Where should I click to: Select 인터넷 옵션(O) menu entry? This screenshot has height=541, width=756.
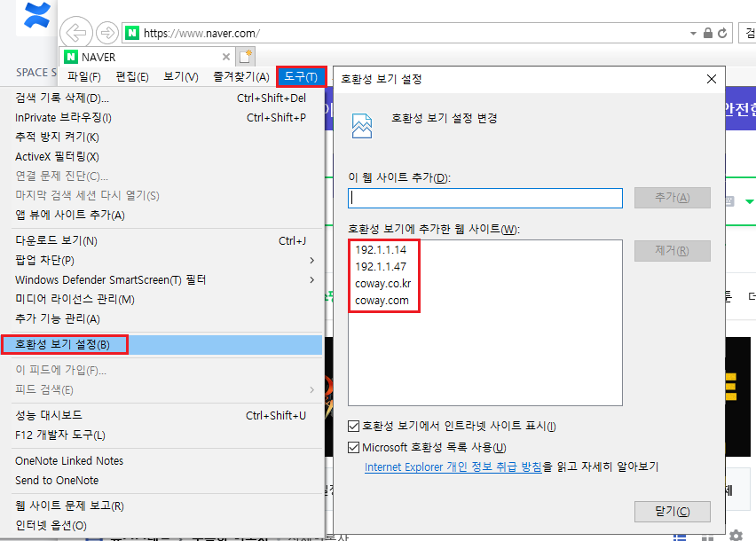pyautogui.click(x=161, y=525)
